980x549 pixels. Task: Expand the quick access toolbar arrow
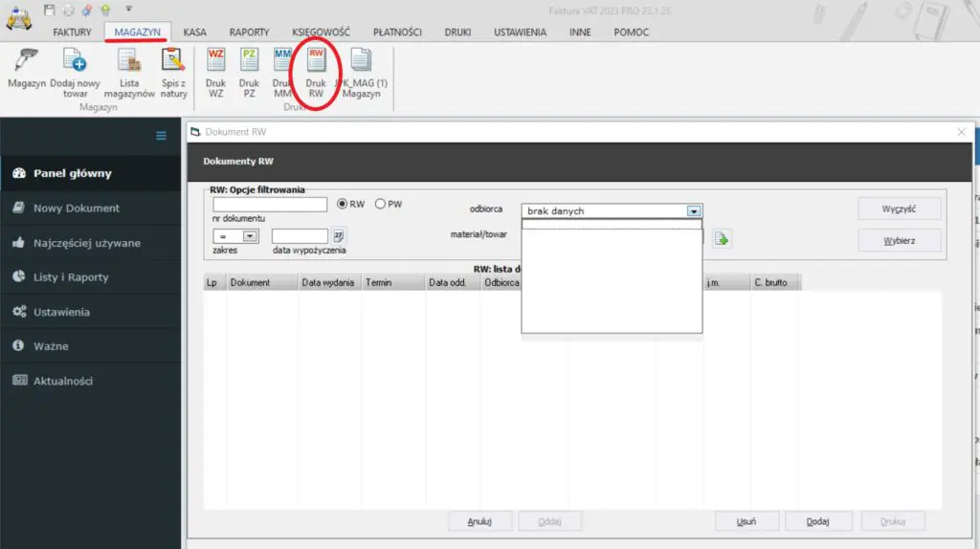click(128, 9)
